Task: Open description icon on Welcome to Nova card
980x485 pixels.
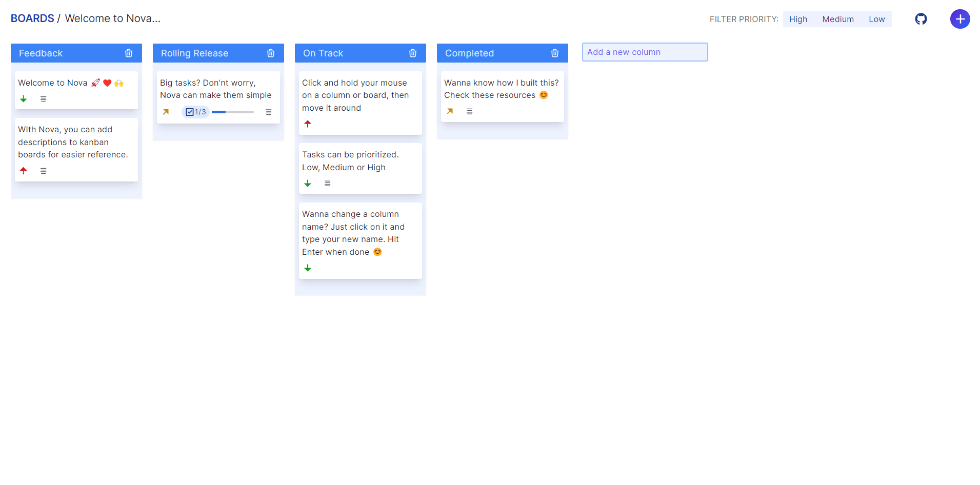Action: (x=44, y=99)
